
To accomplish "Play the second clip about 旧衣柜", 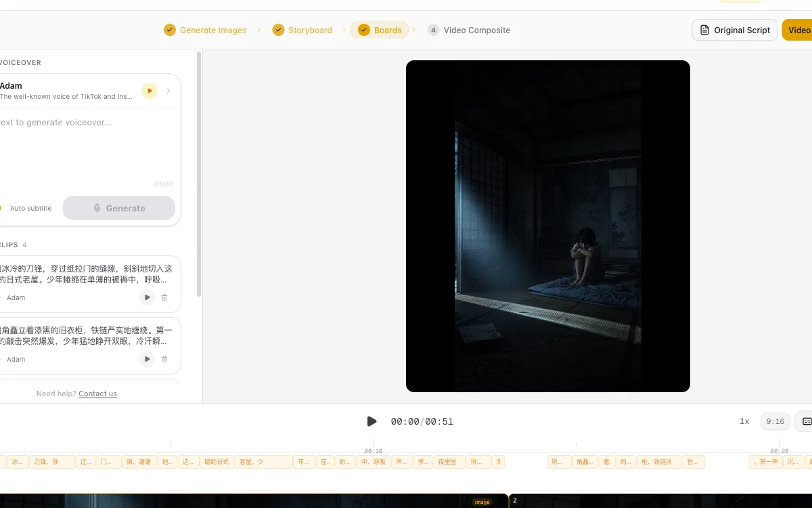I will point(147,359).
